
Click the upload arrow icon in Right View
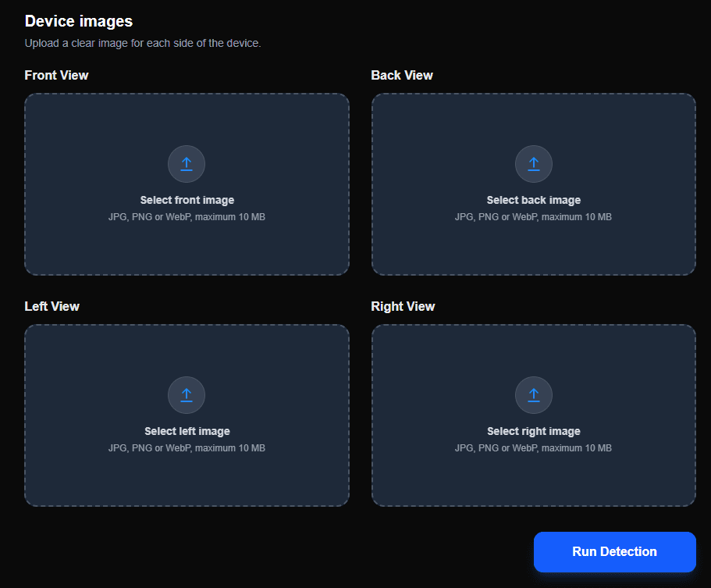pos(534,394)
